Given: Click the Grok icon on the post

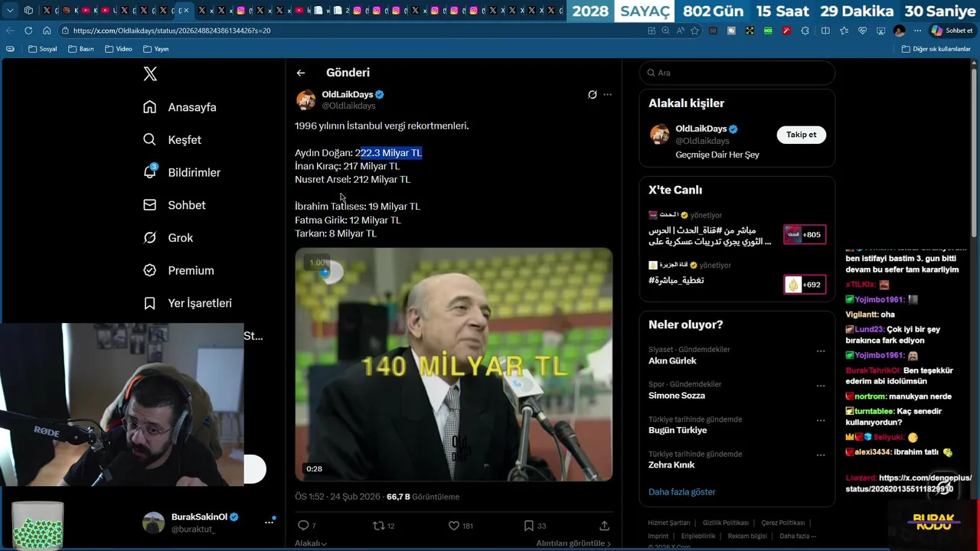Looking at the screenshot, I should click(x=592, y=95).
